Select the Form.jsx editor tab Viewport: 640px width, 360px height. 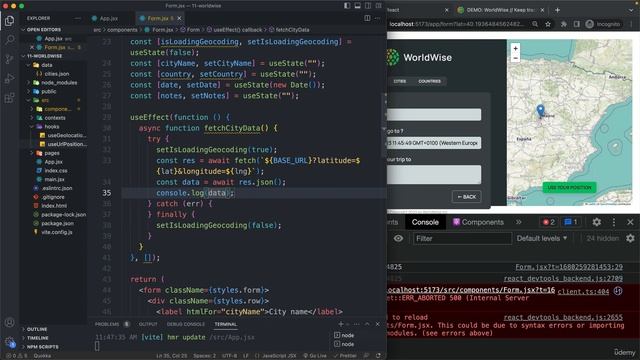point(160,18)
